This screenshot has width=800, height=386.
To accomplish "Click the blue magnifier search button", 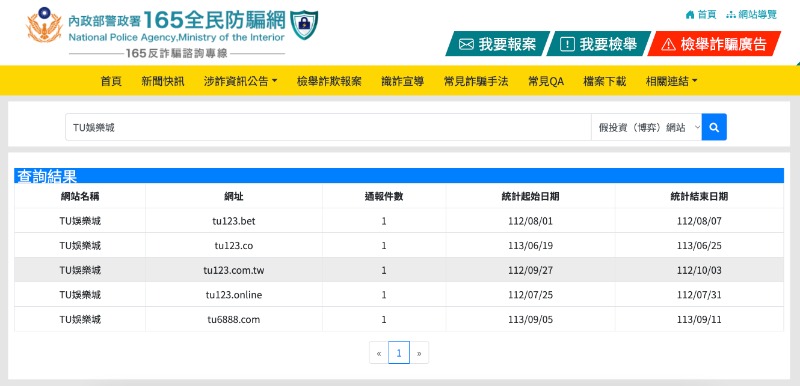I will [x=714, y=127].
